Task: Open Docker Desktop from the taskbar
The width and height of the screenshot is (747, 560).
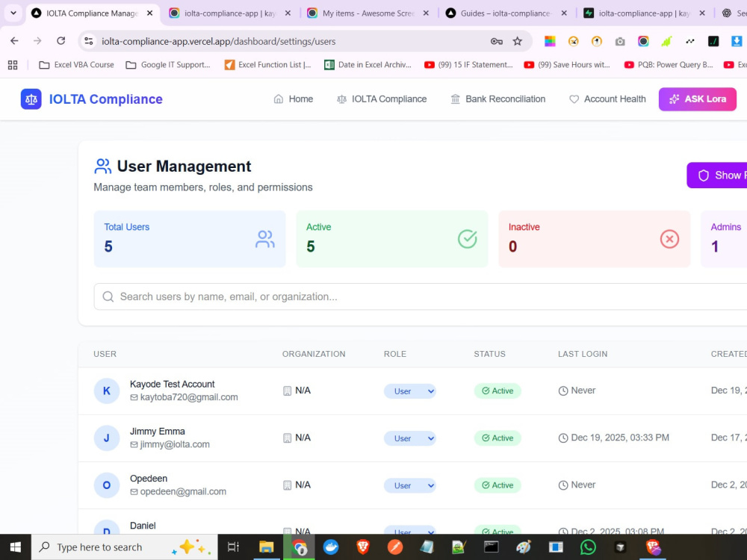Action: click(x=331, y=547)
